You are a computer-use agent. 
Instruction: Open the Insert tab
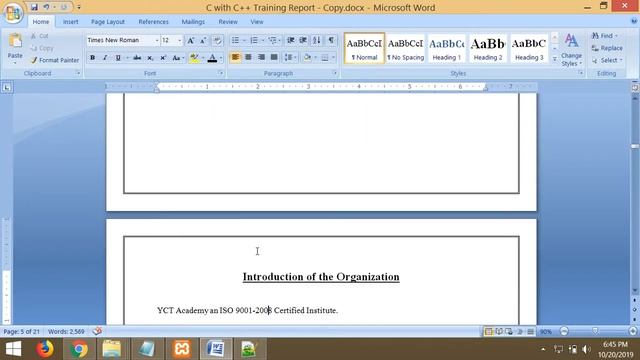(71, 22)
